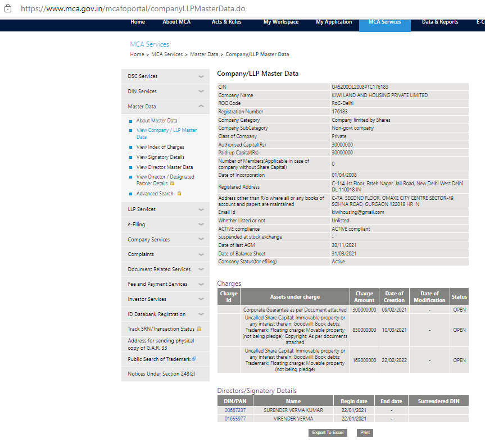Open My Application menu

point(334,22)
